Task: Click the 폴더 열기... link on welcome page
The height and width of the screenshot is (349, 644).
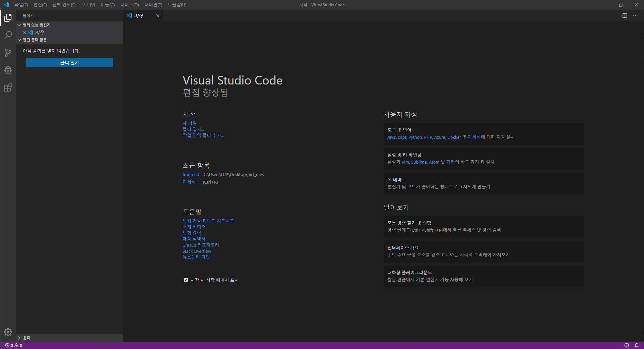Action: (193, 129)
